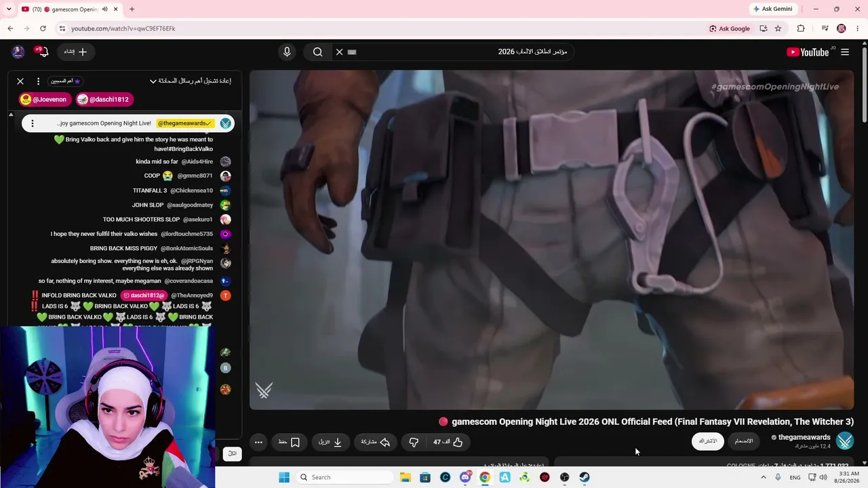Download the video
868x488 pixels.
pos(330,442)
